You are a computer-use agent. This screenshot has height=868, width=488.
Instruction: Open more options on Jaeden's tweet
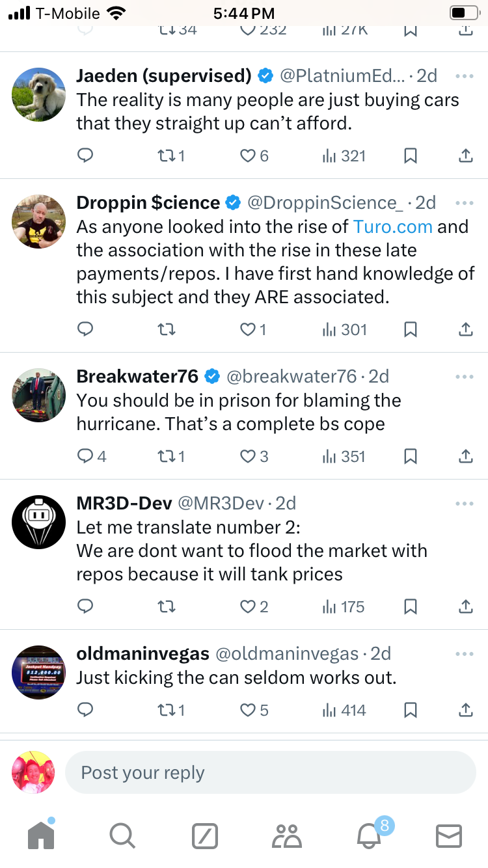tap(465, 77)
